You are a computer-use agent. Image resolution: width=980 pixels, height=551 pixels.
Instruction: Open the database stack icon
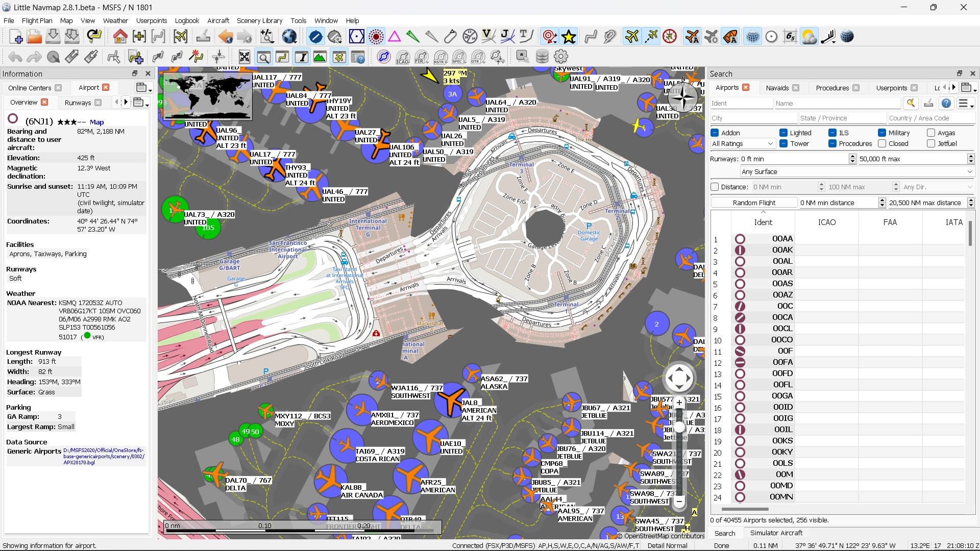tap(542, 57)
